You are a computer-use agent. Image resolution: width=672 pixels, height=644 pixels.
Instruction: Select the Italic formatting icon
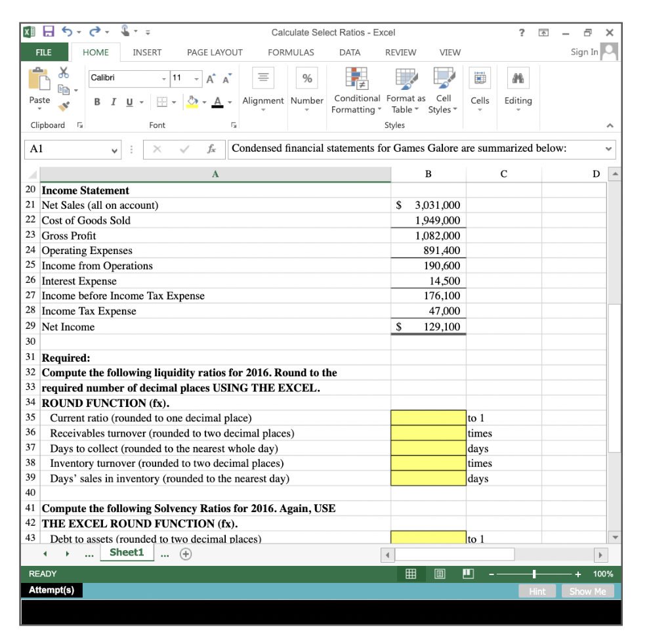[x=113, y=102]
